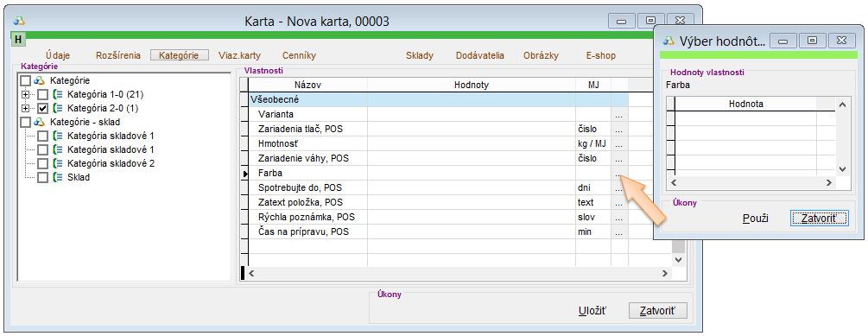Open the ellipsis button in the Farba row

(619, 174)
